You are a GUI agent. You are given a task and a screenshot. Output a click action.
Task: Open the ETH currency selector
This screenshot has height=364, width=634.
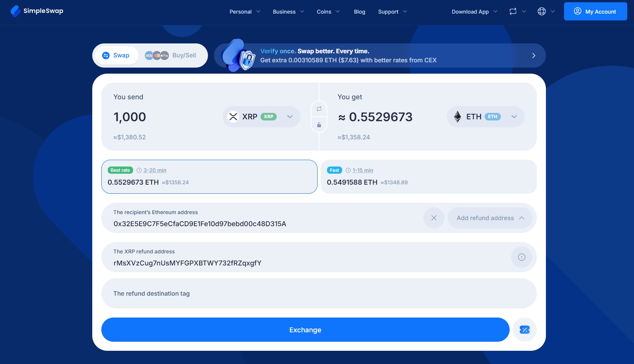[486, 117]
